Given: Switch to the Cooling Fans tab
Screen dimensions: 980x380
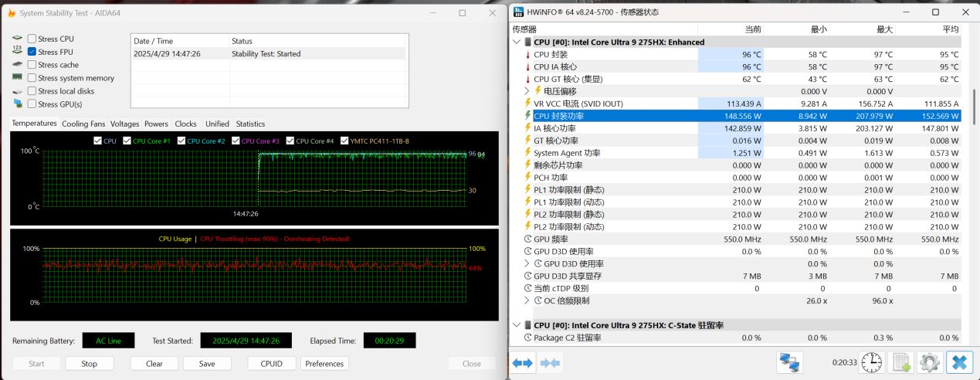Looking at the screenshot, I should 83,124.
